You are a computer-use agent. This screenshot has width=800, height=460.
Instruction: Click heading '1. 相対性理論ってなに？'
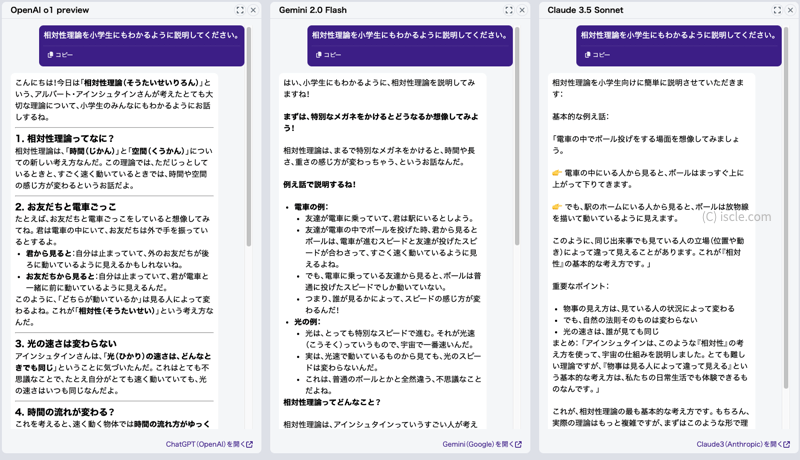tap(65, 138)
